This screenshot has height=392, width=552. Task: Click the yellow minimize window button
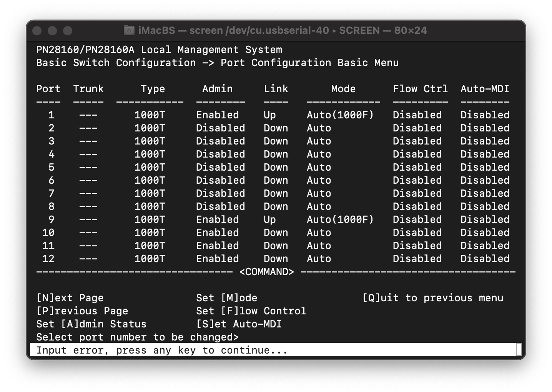point(53,31)
